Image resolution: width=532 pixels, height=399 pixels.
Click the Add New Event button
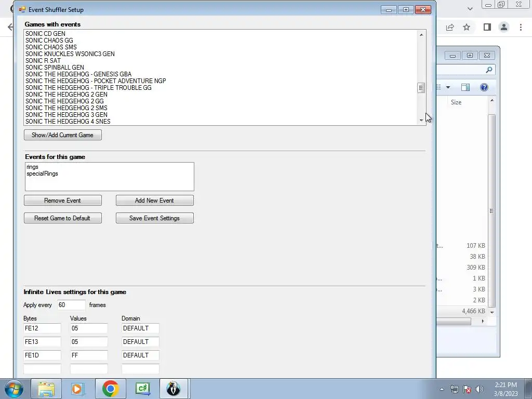(155, 201)
